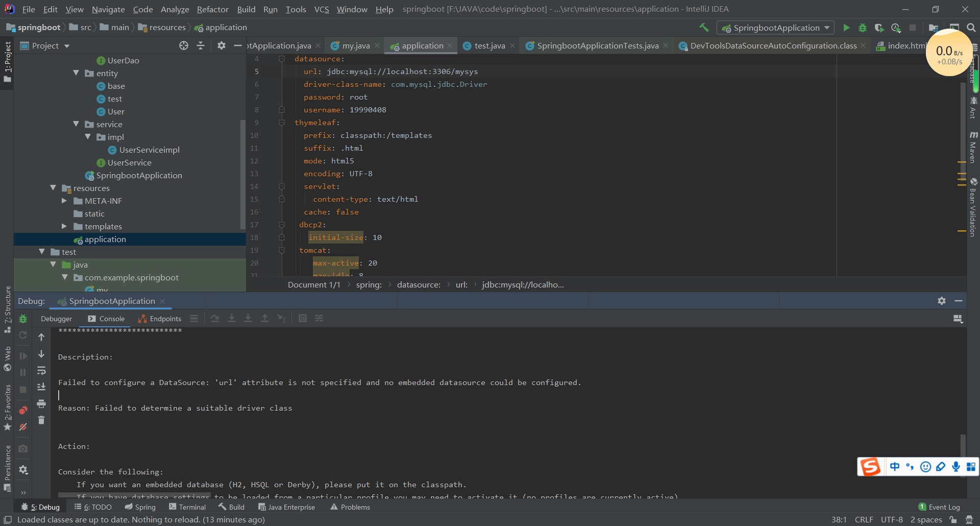Image resolution: width=980 pixels, height=526 pixels.
Task: Expand the META-INF folder
Action: pyautogui.click(x=64, y=201)
